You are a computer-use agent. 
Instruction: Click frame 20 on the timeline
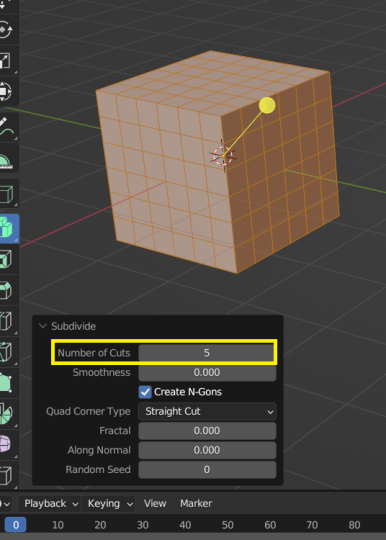100,525
